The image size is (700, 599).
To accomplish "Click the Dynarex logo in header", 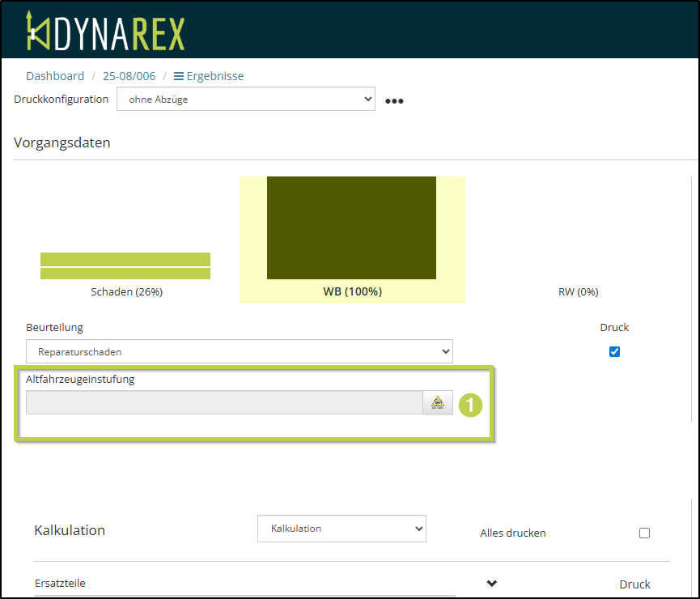I will 105,31.
